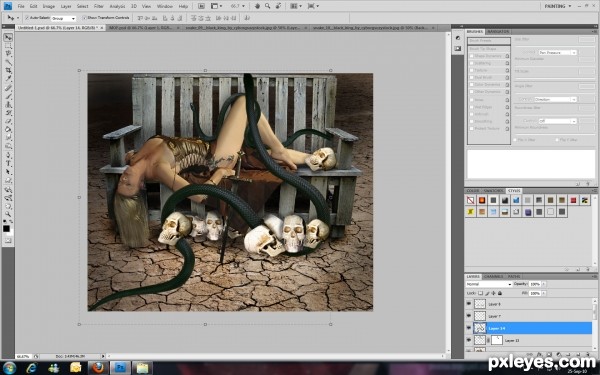
Task: Enable Color Dynamics checkbox
Action: [472, 85]
